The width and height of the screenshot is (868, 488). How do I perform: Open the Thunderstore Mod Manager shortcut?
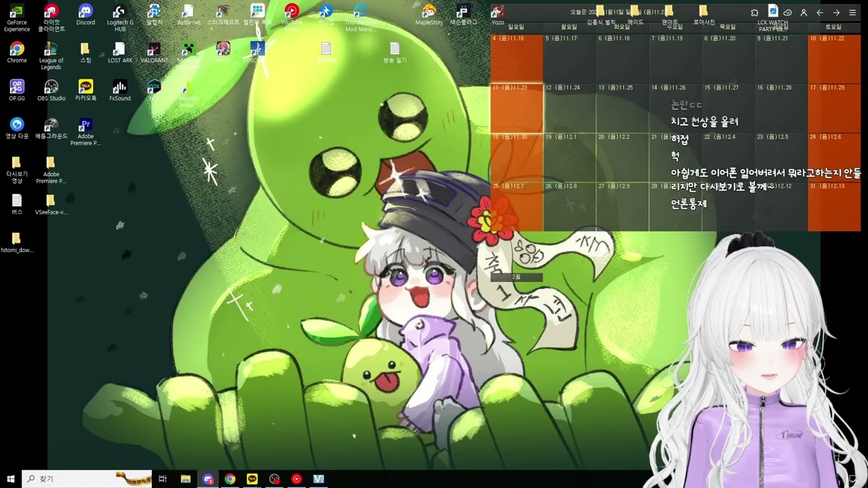click(360, 18)
